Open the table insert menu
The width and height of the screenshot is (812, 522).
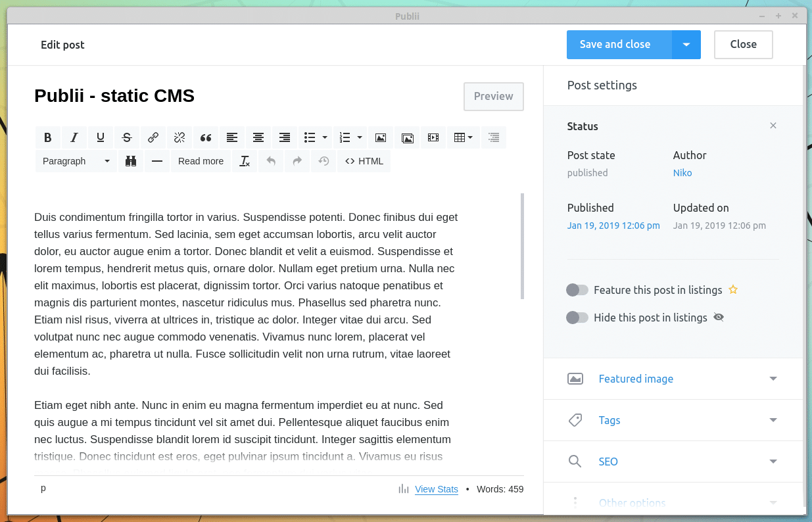pyautogui.click(x=463, y=137)
